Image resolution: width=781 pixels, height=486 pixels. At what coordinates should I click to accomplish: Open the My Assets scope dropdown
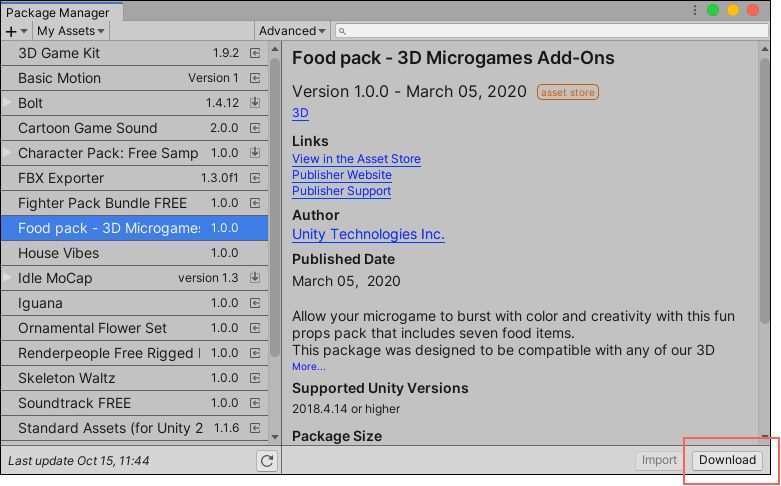click(x=71, y=31)
